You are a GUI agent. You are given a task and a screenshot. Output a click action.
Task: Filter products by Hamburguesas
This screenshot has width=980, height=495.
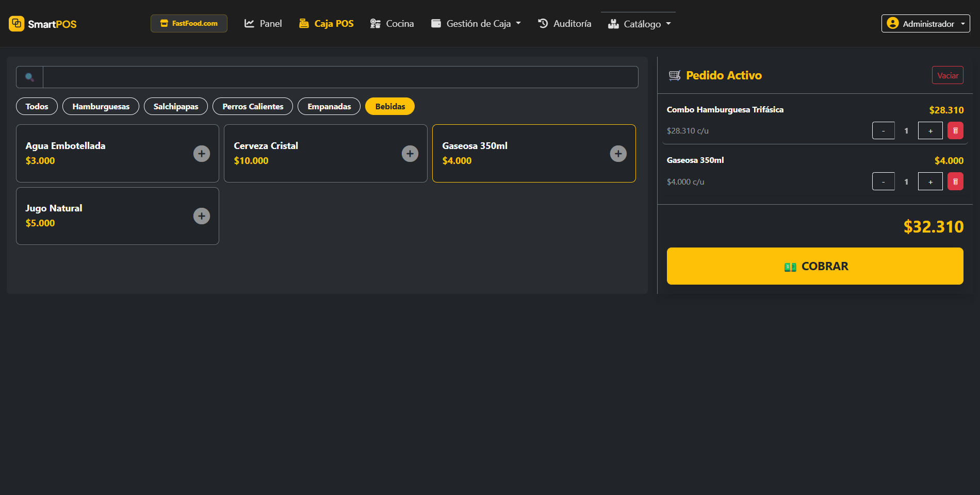coord(101,106)
